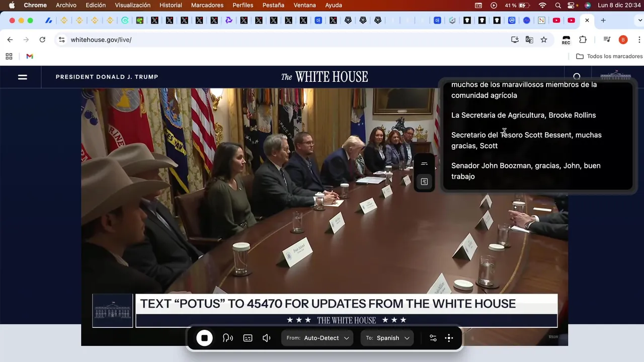Switch to the first tab with blue icon

48,21
